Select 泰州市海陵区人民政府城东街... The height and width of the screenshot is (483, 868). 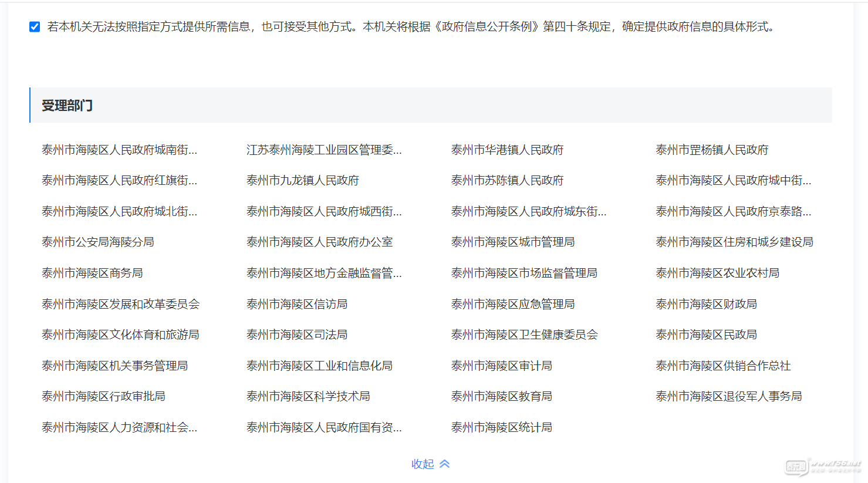tap(529, 212)
